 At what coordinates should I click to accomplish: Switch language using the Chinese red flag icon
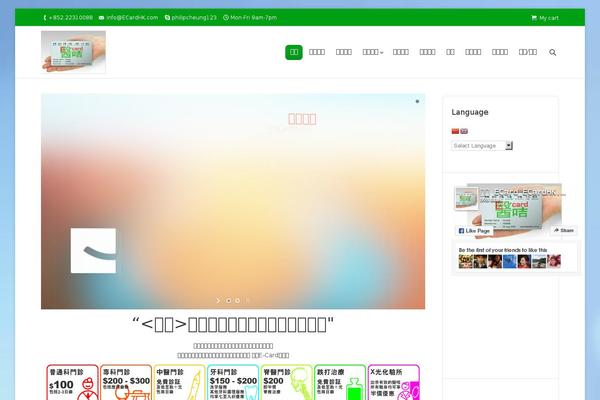point(455,131)
